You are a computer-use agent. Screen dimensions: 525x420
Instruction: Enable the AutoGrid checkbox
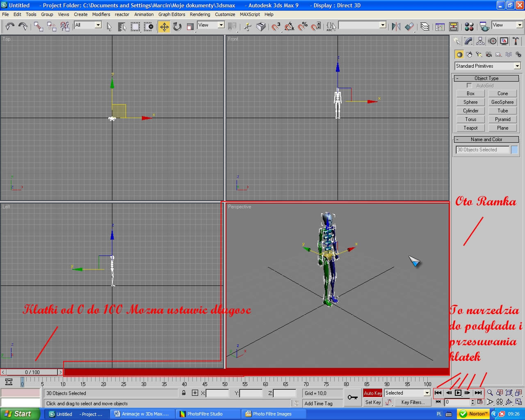pos(469,86)
